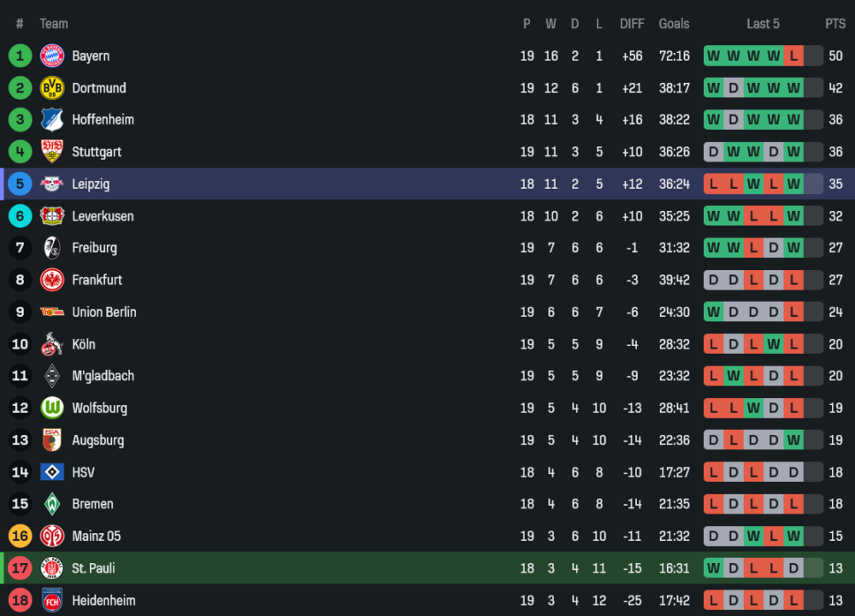Screen dimensions: 855x616
Task: Open the Heidenheim team name link
Action: 103,600
